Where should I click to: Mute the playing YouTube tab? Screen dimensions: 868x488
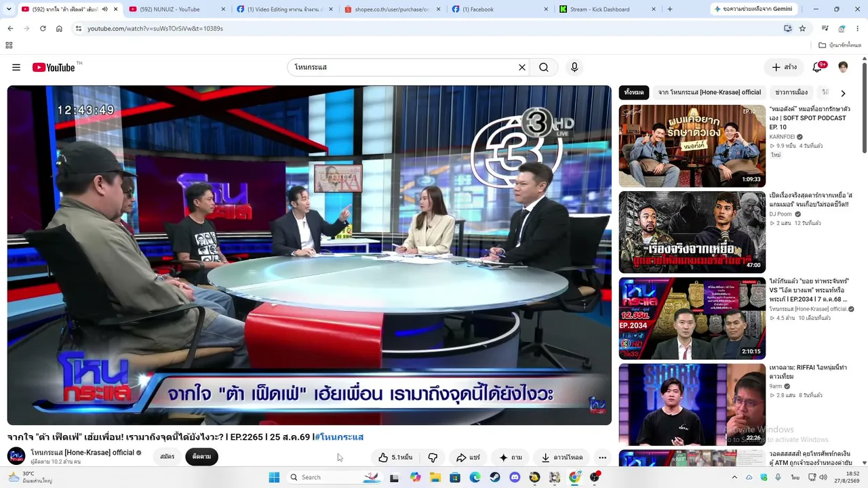coord(104,9)
